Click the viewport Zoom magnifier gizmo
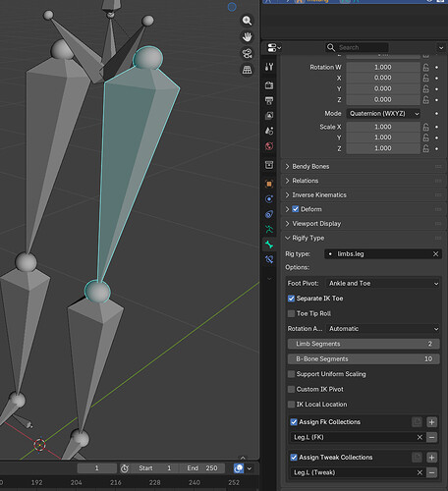Viewport: 448px width, 491px height. point(247,21)
